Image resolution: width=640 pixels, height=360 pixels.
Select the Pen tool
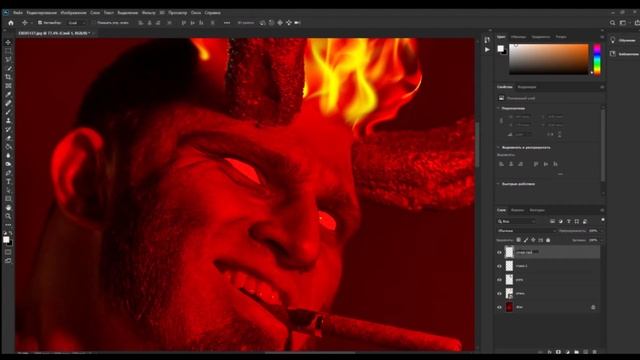[8, 173]
